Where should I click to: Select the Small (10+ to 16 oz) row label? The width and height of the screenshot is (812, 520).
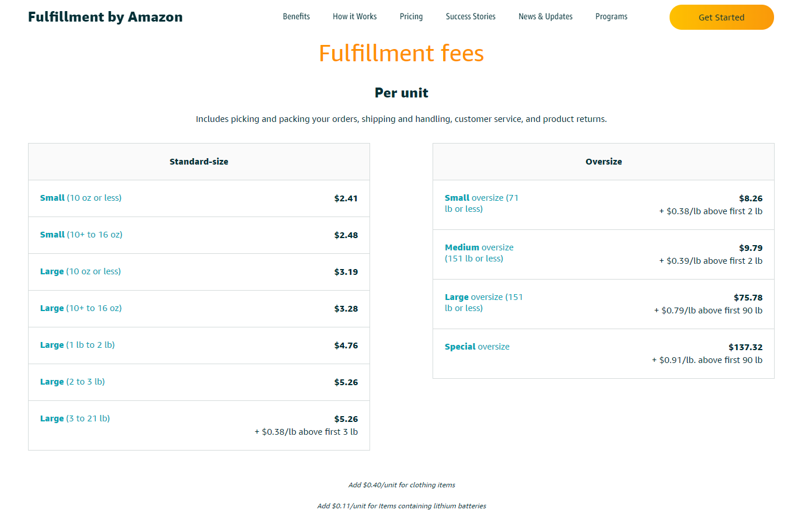click(81, 235)
